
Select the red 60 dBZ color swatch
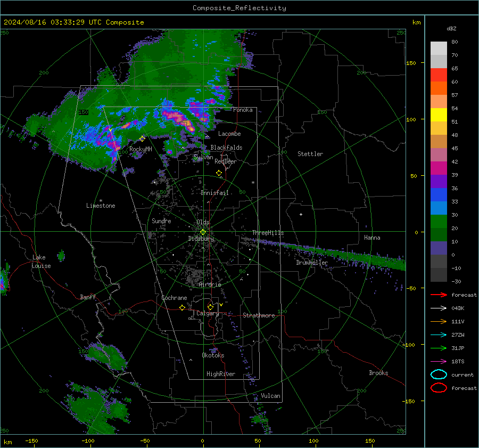tap(439, 75)
